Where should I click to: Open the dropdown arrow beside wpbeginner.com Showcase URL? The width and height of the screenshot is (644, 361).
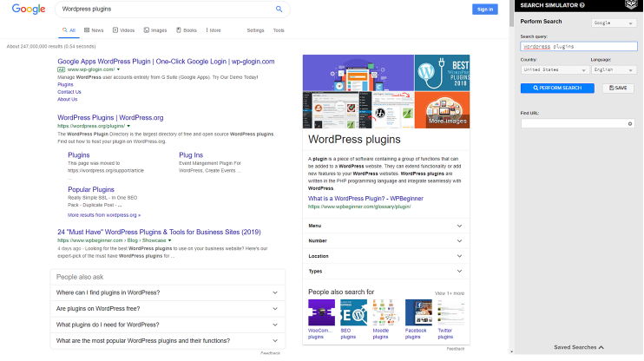[169, 240]
